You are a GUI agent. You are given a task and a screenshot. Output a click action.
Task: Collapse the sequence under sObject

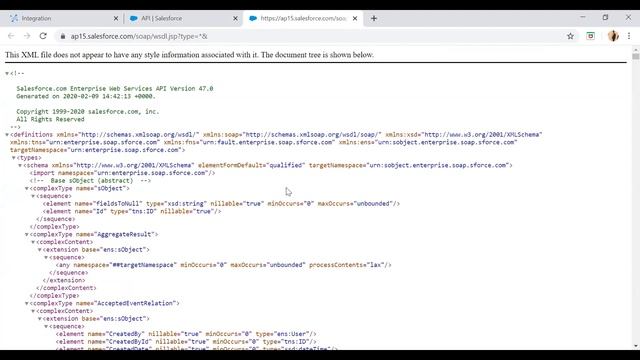pyautogui.click(x=33, y=196)
